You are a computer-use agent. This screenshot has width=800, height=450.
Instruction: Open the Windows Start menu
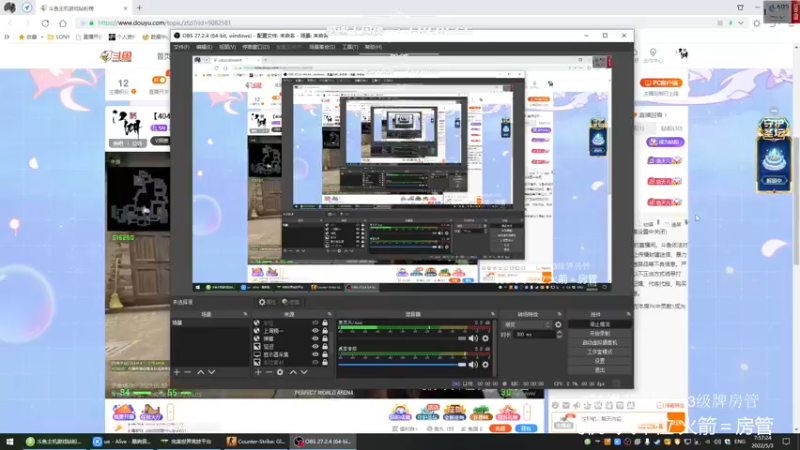(x=9, y=442)
